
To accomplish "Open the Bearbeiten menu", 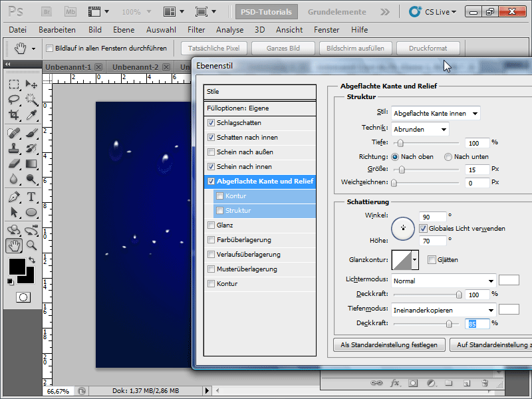I will 57,30.
